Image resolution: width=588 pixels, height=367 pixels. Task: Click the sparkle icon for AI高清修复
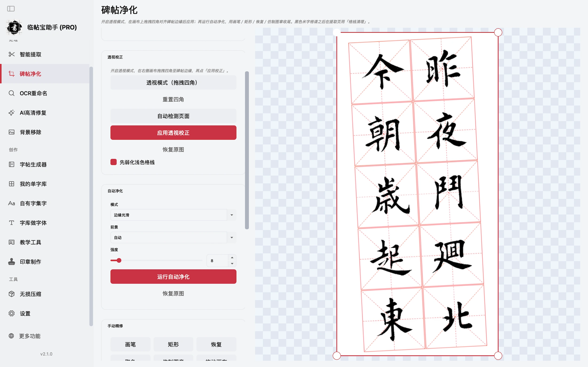(x=11, y=113)
